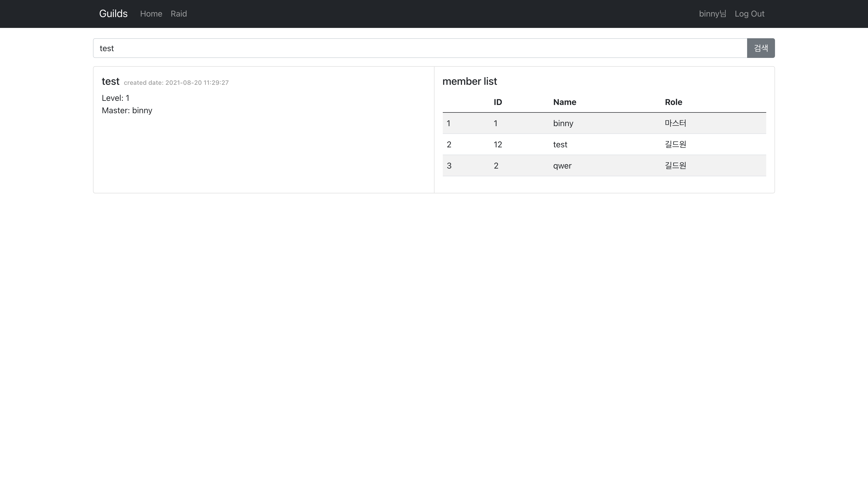Click the created date timestamp

tap(176, 82)
